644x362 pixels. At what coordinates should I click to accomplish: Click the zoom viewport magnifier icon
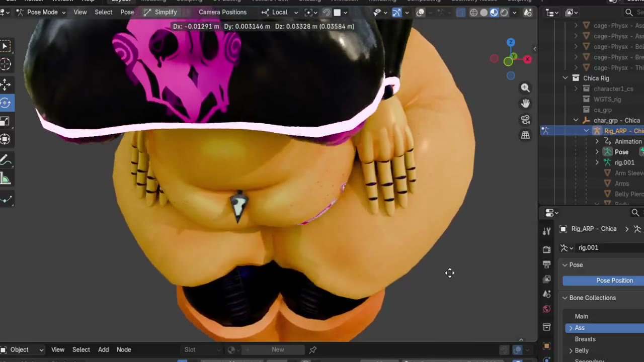pos(525,88)
